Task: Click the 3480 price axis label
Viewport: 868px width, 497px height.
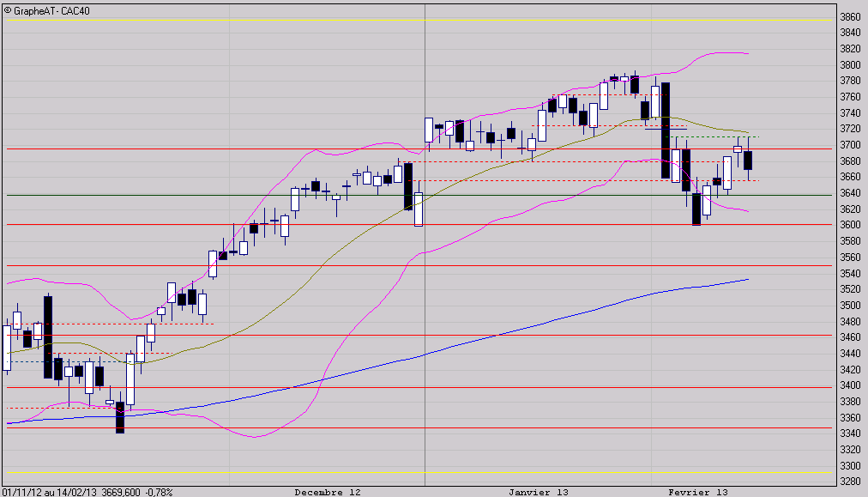Action: pos(850,321)
